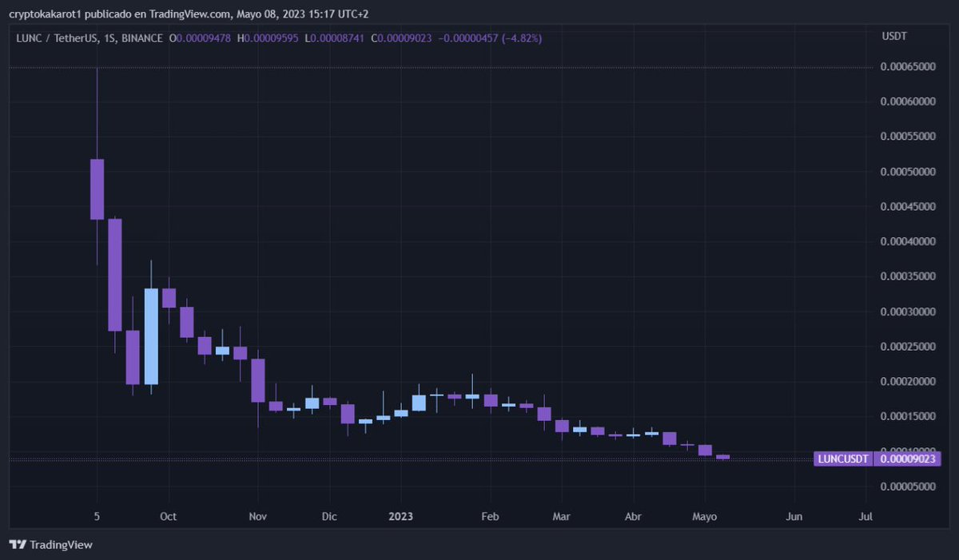Click the TradingView logo icon
The image size is (959, 560).
(18, 545)
